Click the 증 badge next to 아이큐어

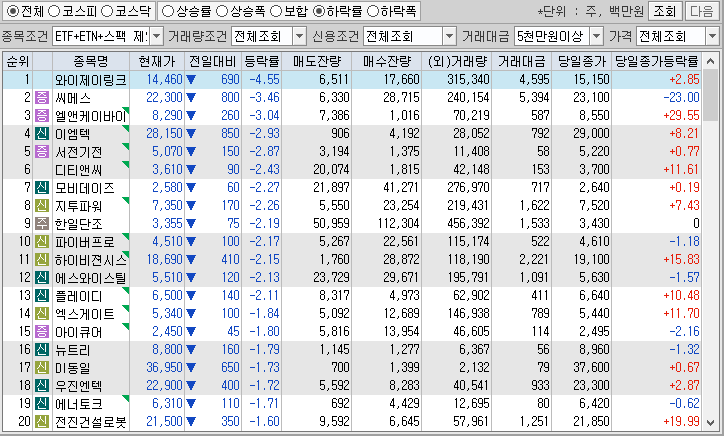point(42,332)
